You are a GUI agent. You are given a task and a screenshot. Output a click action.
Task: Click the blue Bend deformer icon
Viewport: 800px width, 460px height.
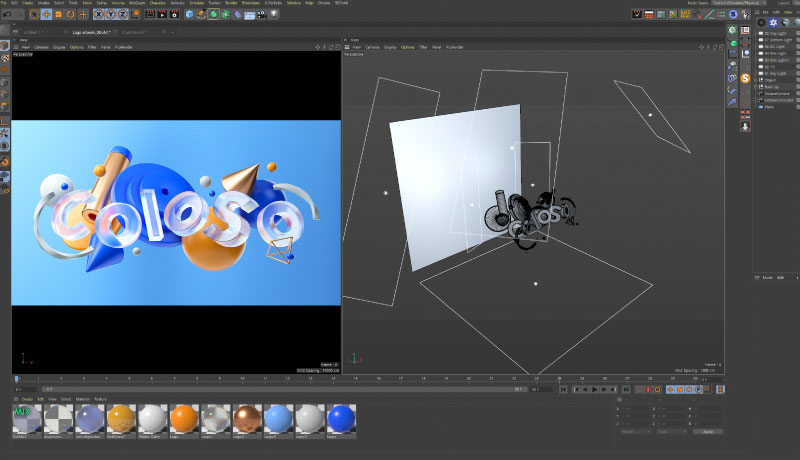tap(238, 14)
